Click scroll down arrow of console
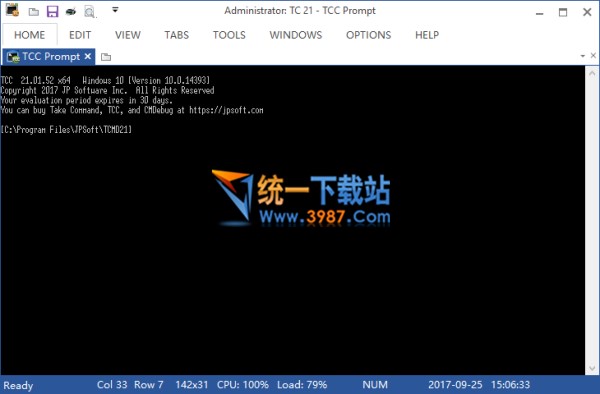The height and width of the screenshot is (394, 600). [592, 368]
